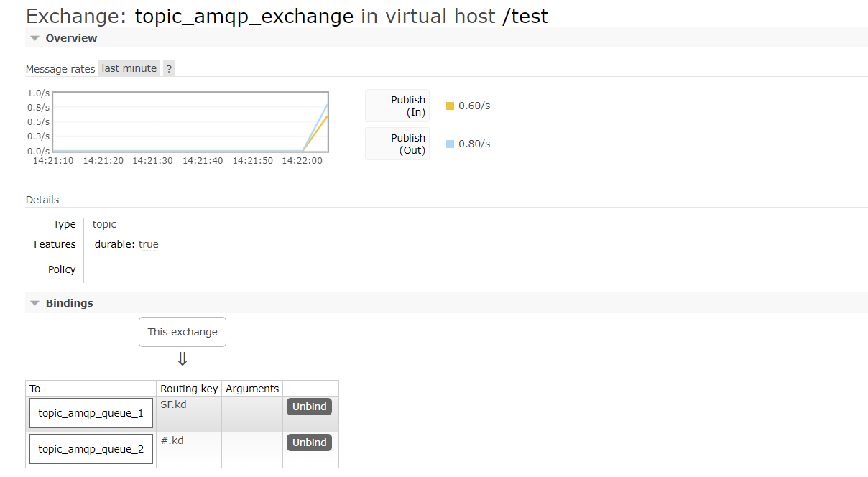Click the This exchange button

coord(183,331)
